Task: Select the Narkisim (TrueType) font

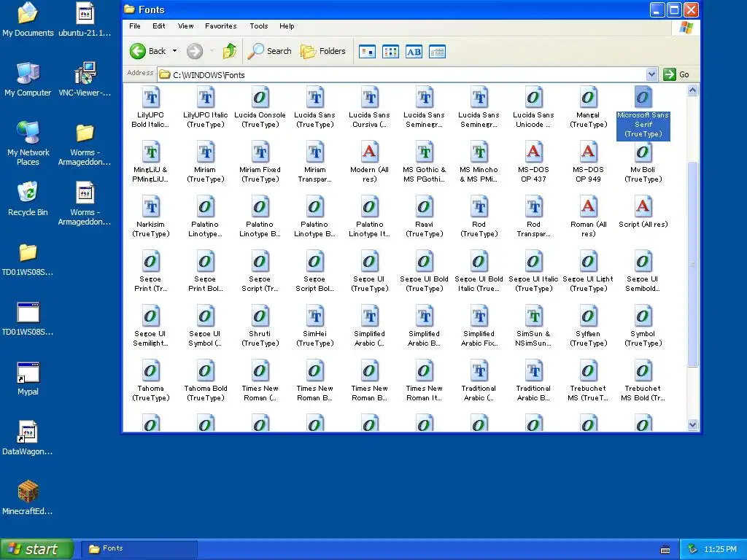Action: pyautogui.click(x=150, y=217)
